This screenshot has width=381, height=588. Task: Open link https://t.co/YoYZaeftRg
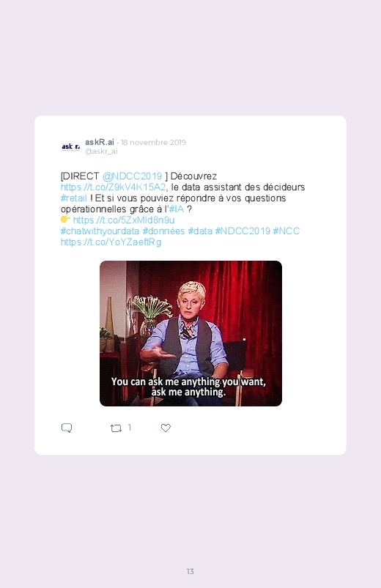pyautogui.click(x=111, y=242)
